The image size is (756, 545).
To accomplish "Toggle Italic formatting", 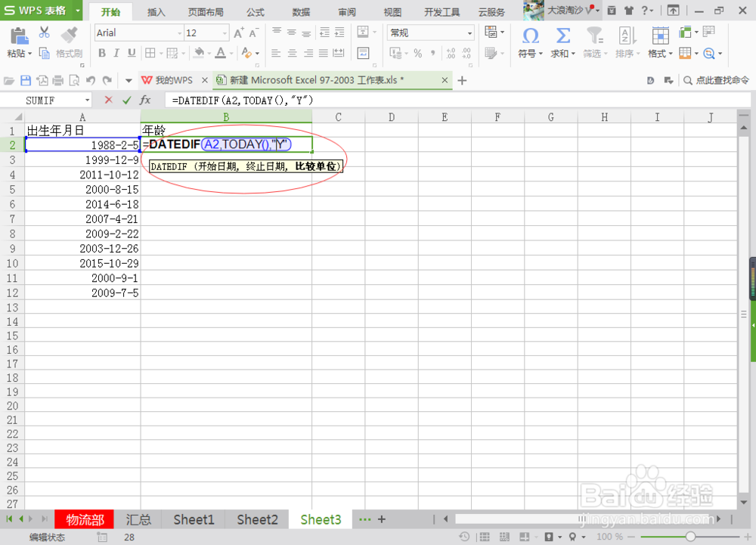I will (x=116, y=53).
